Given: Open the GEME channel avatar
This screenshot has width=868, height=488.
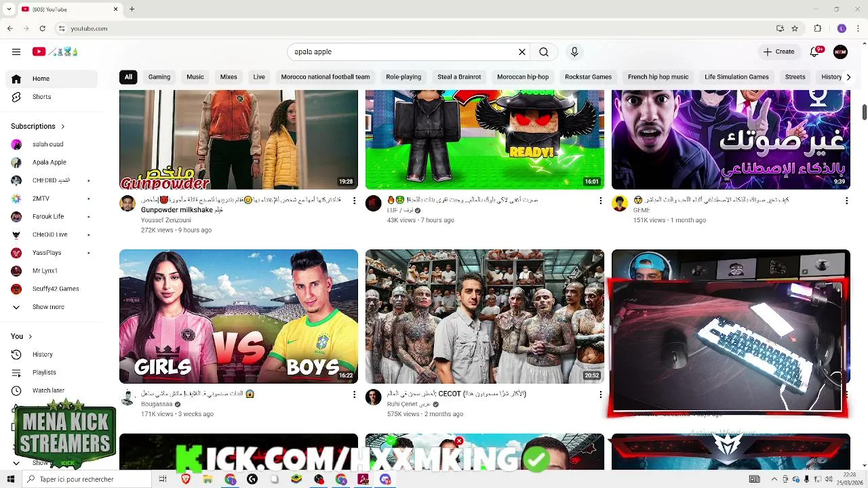Looking at the screenshot, I should tap(620, 203).
